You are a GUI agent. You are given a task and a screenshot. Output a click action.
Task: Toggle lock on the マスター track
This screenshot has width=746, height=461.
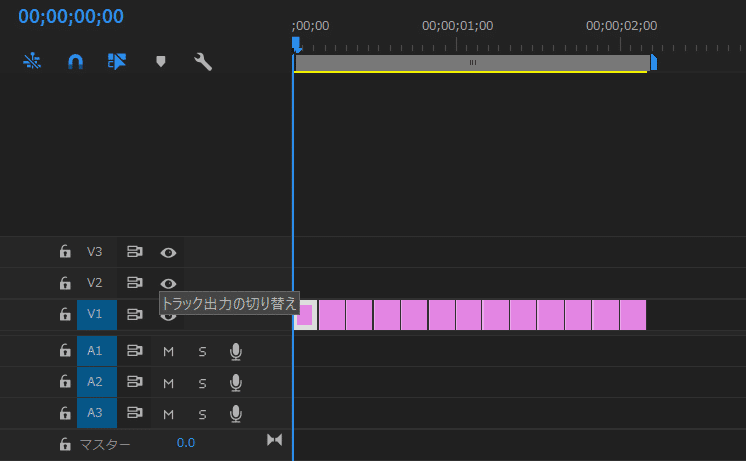(65, 444)
